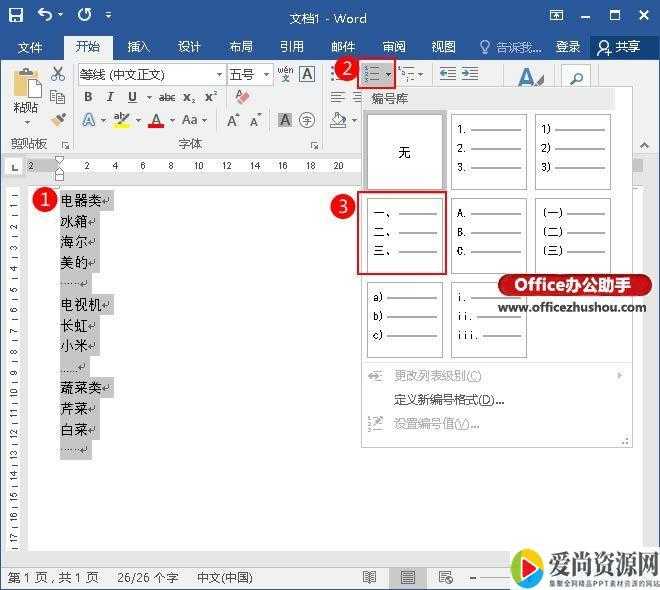Click 定义新编号格式 menu entry
This screenshot has width=660, height=590.
coord(448,400)
